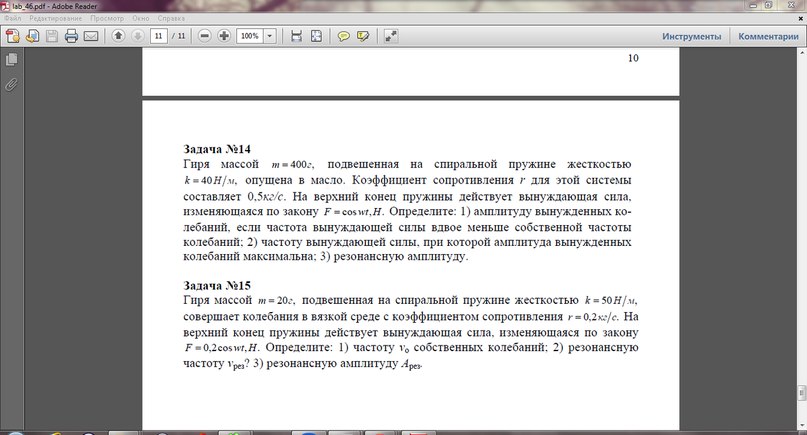Open the Редактирование menu
The width and height of the screenshot is (807, 435).
[x=56, y=18]
